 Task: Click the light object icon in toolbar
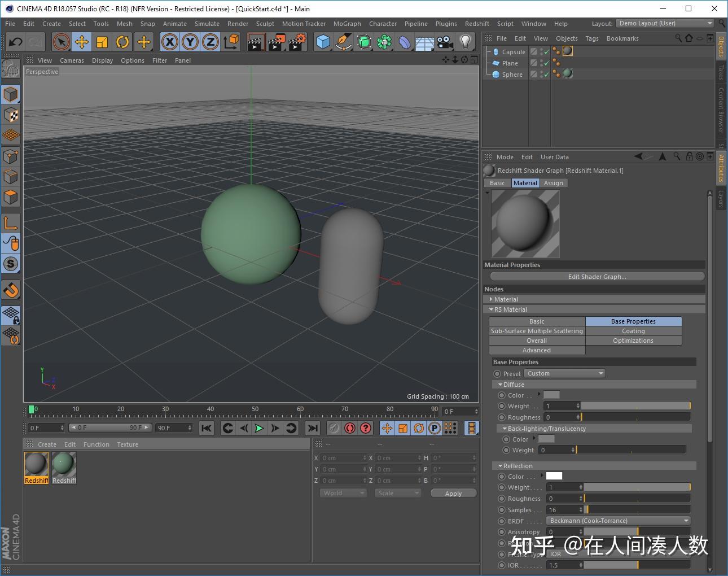tap(464, 42)
